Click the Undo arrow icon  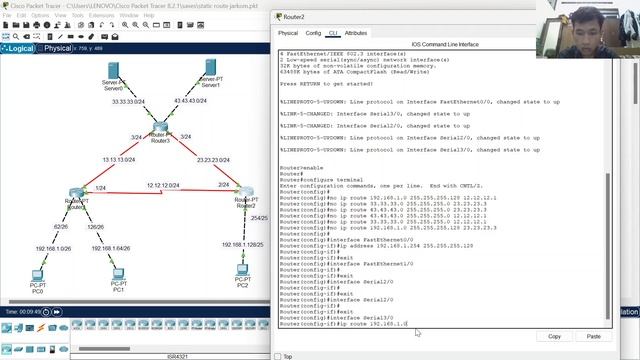(102, 25)
